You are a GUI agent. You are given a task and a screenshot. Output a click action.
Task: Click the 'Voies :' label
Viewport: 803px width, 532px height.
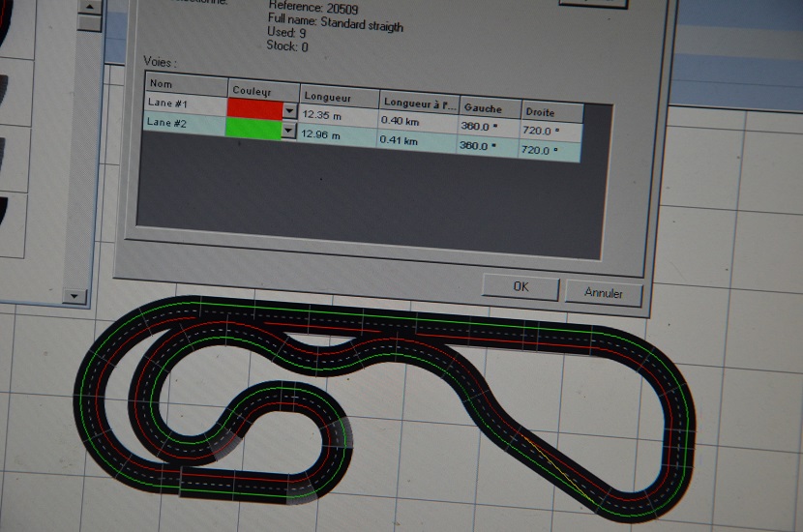point(160,63)
